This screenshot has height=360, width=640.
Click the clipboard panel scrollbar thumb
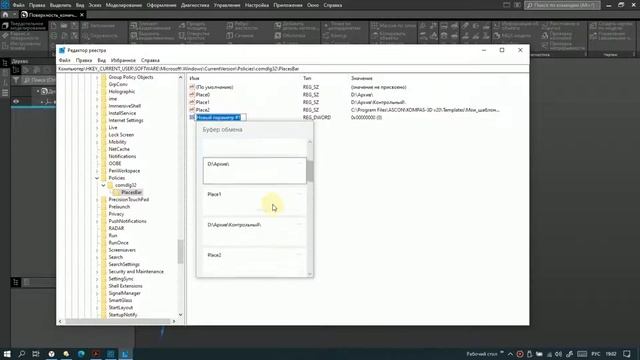click(310, 171)
